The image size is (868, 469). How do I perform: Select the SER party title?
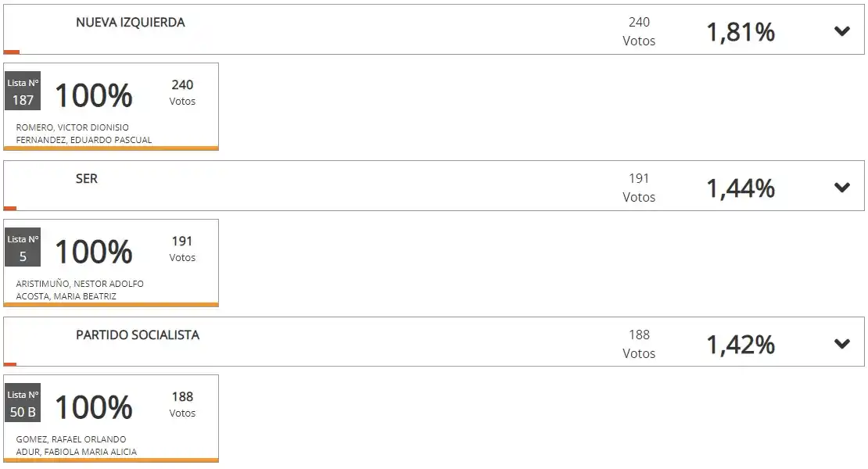[x=87, y=179]
